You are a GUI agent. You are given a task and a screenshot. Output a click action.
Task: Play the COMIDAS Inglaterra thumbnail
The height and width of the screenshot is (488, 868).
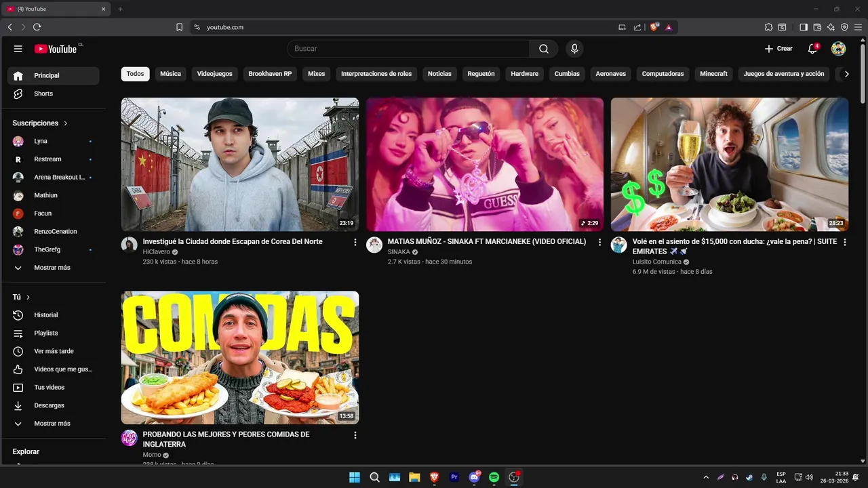(240, 358)
